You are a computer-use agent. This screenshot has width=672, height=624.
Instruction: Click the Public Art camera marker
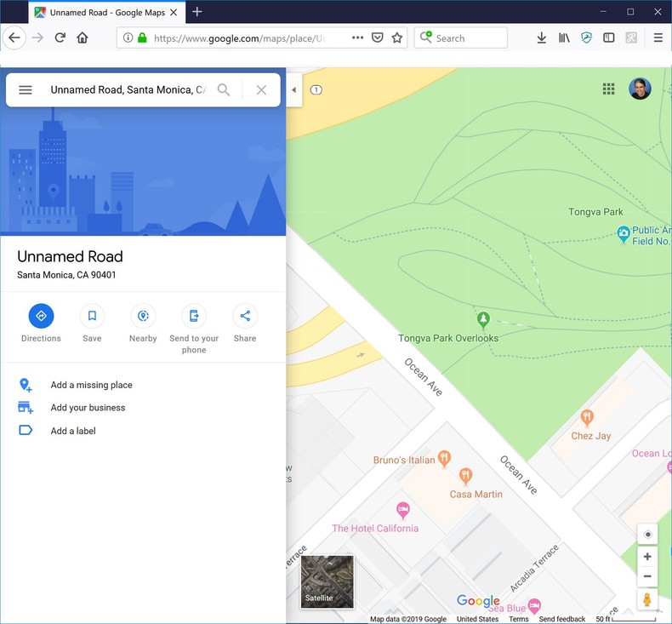tap(624, 235)
